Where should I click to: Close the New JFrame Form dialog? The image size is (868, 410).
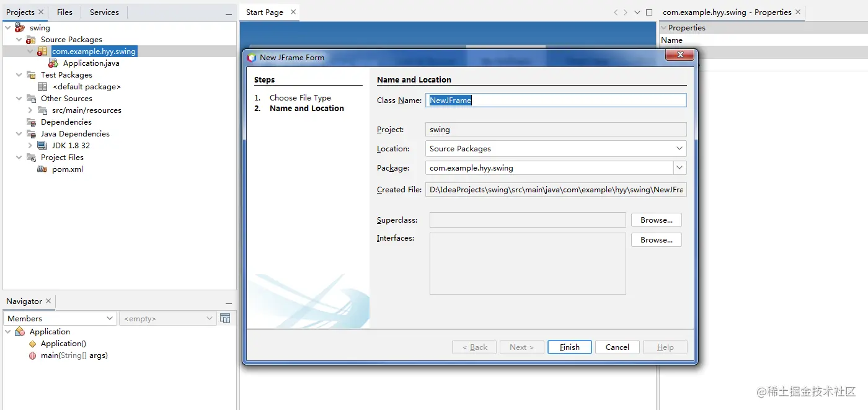(680, 55)
